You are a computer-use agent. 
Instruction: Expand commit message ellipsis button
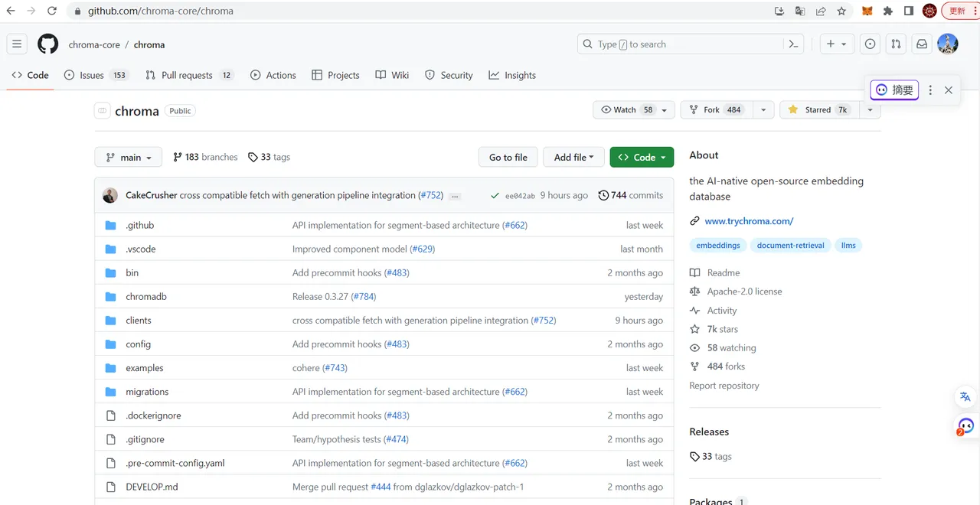(x=455, y=196)
